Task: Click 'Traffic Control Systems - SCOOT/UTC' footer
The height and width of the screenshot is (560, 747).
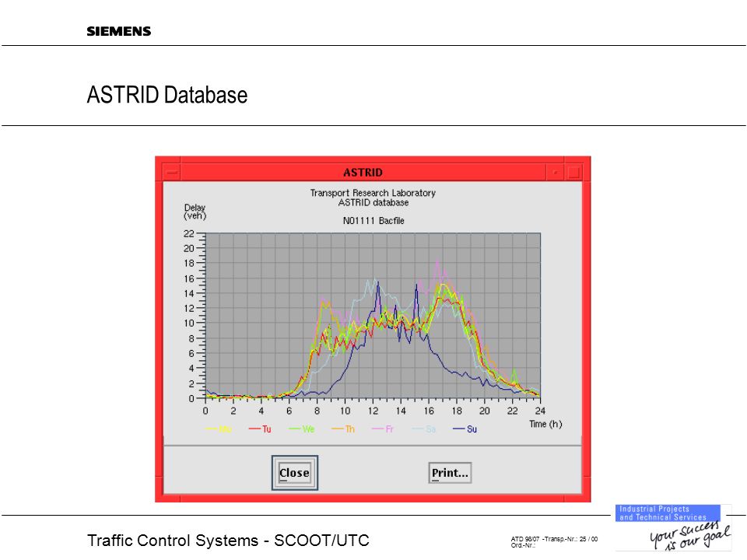Action: [x=228, y=541]
